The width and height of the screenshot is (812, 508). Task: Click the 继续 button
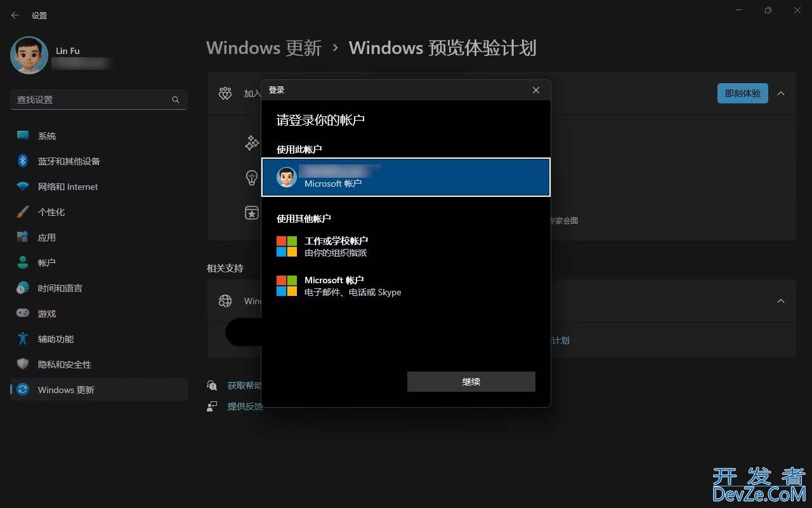(x=471, y=382)
